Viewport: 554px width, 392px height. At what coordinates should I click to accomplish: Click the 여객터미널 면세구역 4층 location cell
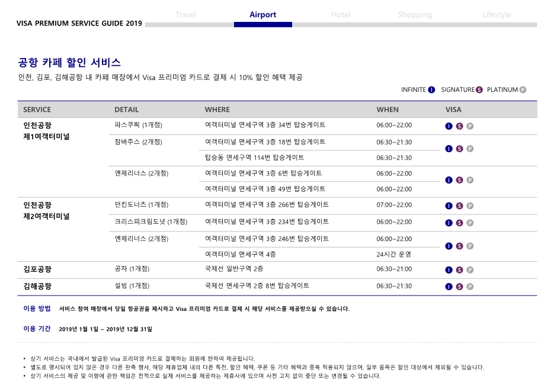coord(240,254)
